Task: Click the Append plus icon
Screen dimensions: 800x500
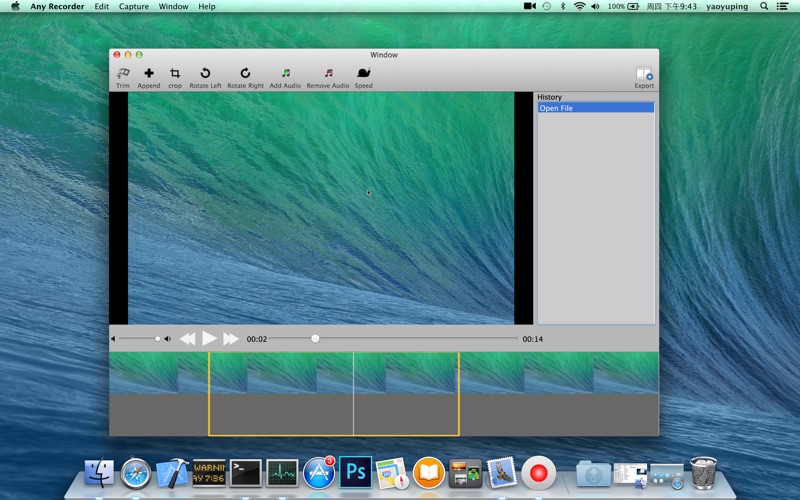Action: pos(149,74)
